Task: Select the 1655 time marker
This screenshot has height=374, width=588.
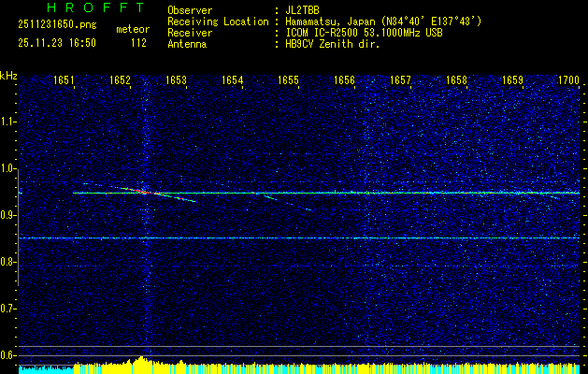Action: point(288,80)
